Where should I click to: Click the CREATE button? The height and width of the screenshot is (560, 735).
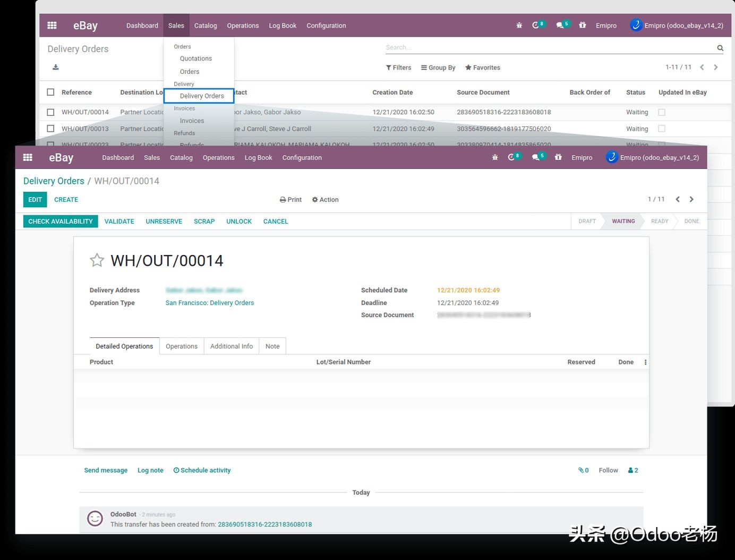(66, 200)
